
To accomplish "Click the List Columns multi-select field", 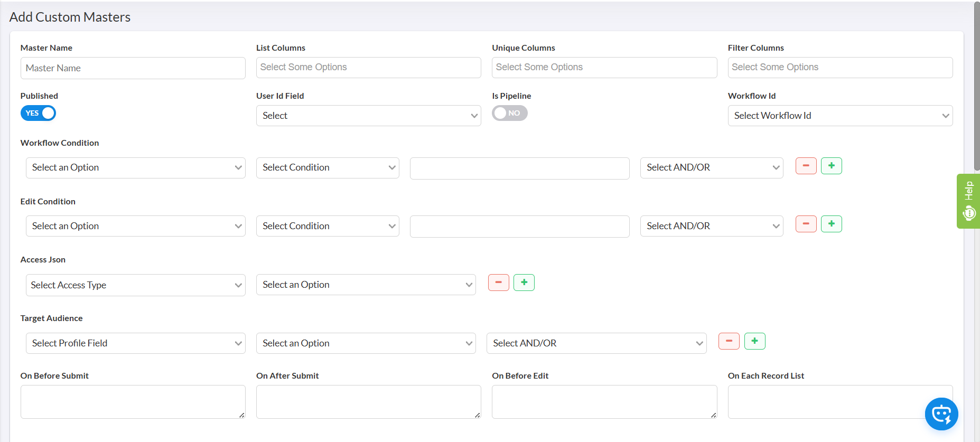I will (368, 68).
